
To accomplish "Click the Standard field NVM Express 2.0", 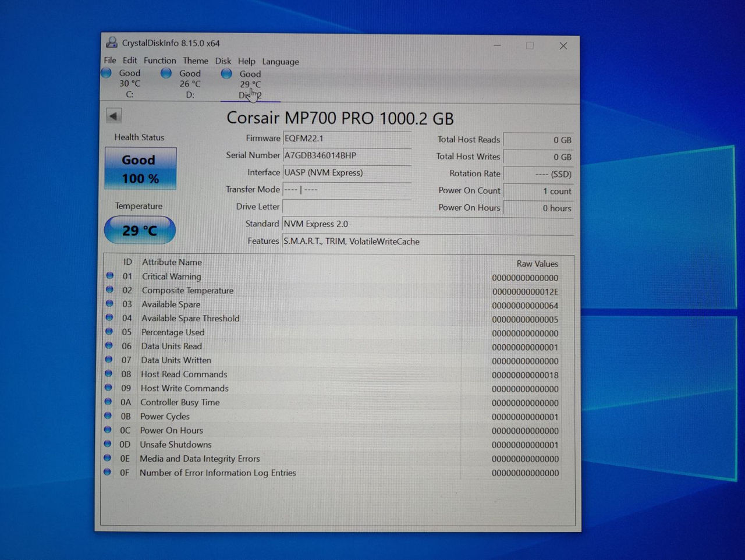I will pos(428,224).
